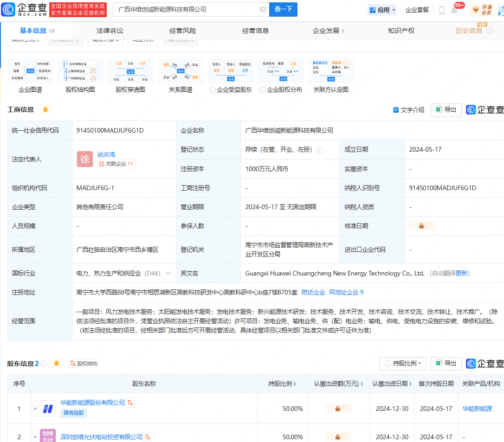Click the 股权结构 icon button in 股东信息

coord(84,364)
